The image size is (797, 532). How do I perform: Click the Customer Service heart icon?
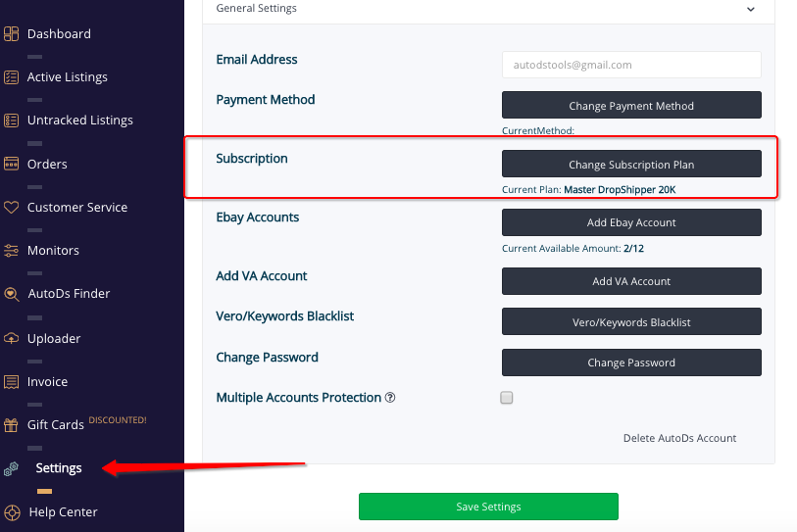(11, 208)
